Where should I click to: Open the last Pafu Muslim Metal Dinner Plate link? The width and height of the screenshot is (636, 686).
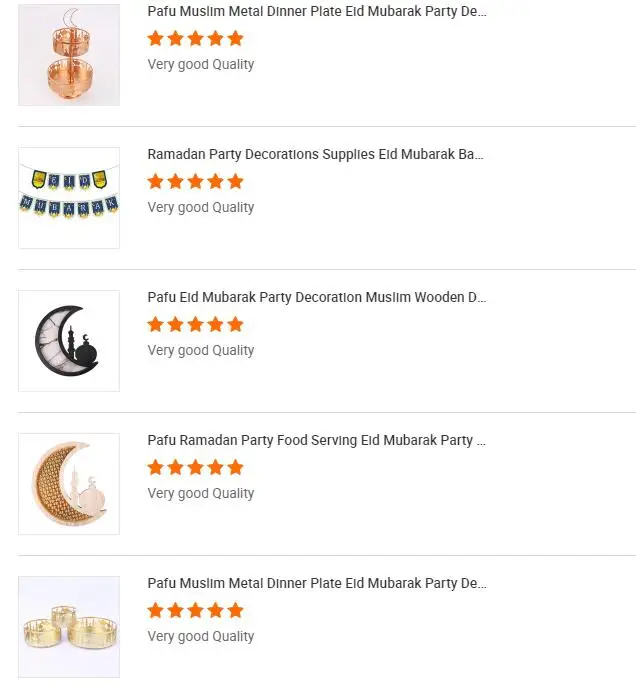317,584
